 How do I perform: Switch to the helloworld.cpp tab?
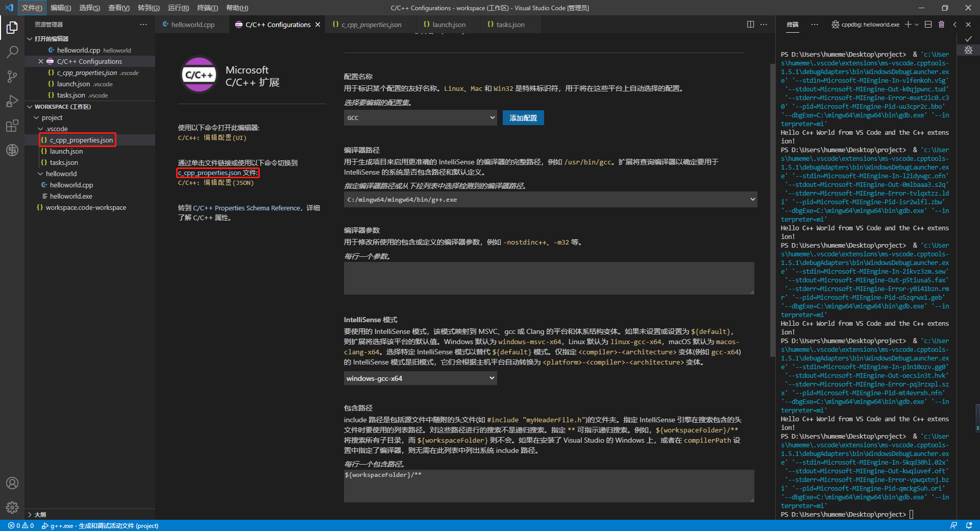(192, 25)
